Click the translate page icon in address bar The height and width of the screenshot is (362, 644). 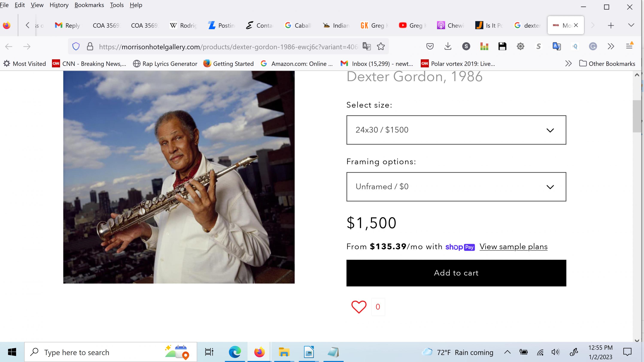pyautogui.click(x=366, y=46)
